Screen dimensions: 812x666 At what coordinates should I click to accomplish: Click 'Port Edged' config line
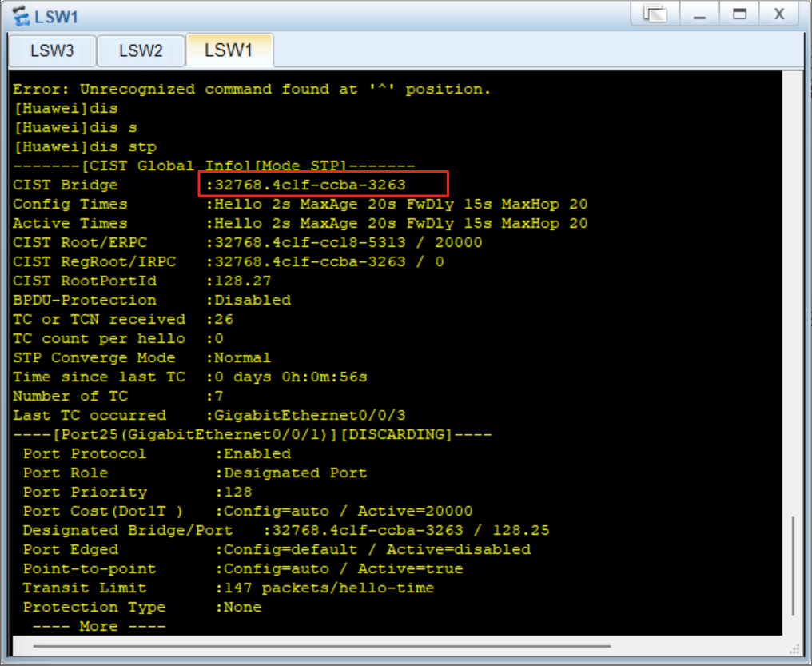(277, 549)
